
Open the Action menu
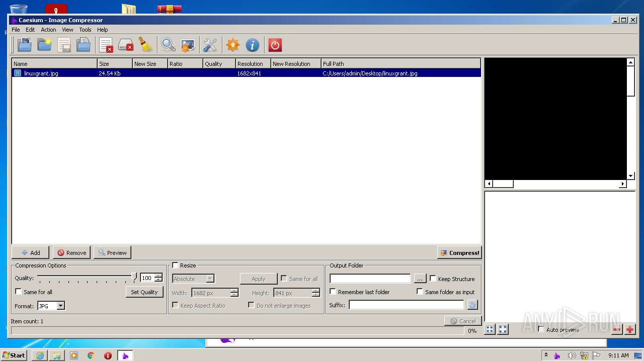[x=48, y=30]
